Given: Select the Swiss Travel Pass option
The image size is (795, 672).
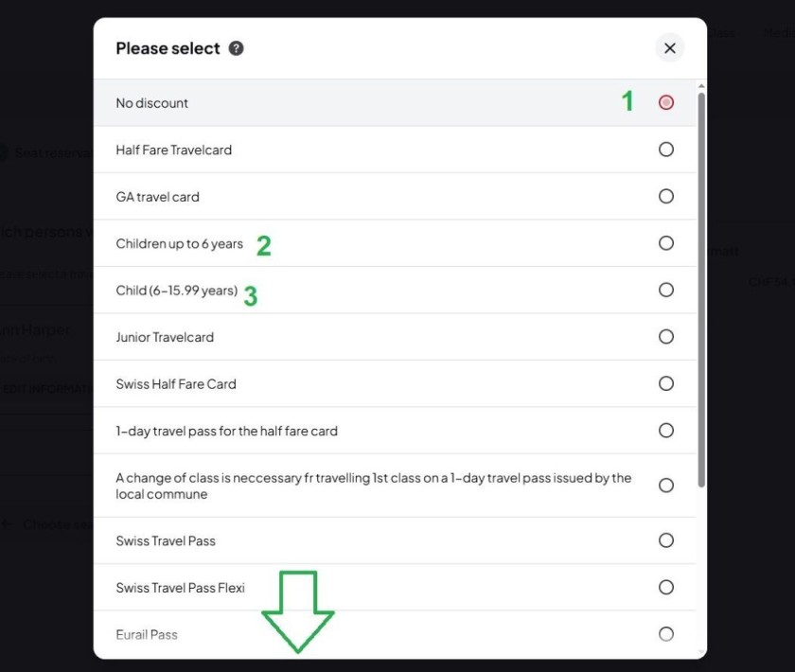Looking at the screenshot, I should 666,540.
